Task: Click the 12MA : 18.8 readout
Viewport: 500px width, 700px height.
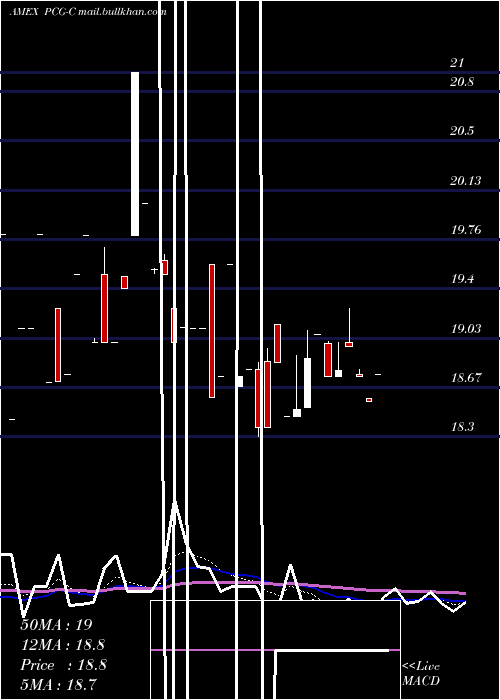Action: 63,645
